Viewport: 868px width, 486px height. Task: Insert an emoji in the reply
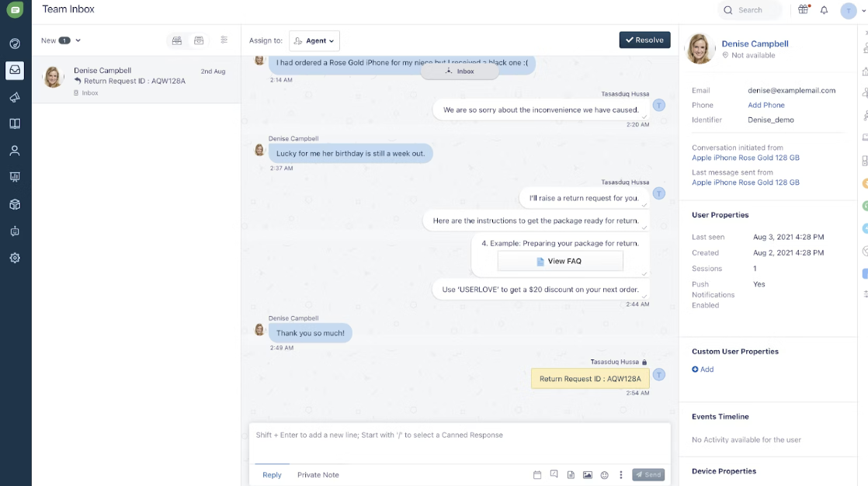(605, 475)
